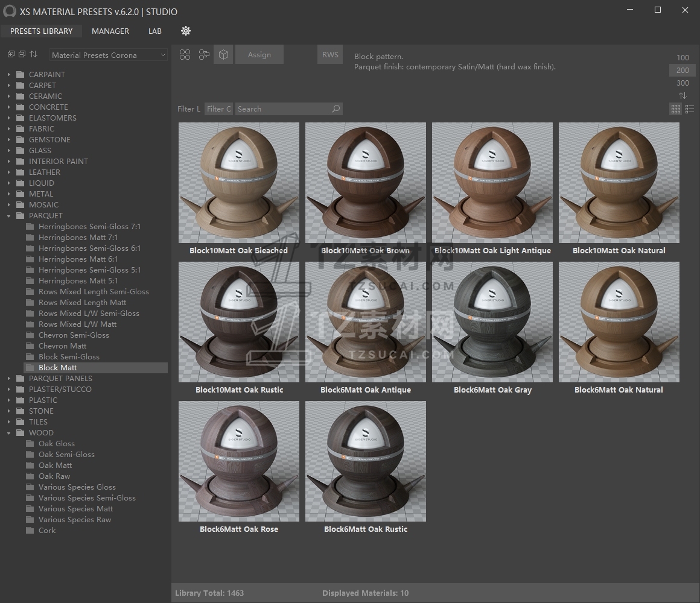The width and height of the screenshot is (700, 603).
Task: Select thumbnail size 300
Action: pyautogui.click(x=682, y=83)
